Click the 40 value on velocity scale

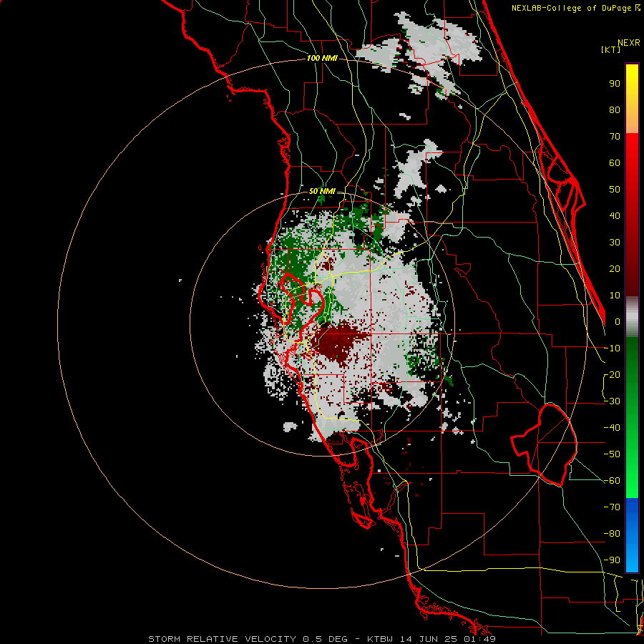tap(615, 215)
